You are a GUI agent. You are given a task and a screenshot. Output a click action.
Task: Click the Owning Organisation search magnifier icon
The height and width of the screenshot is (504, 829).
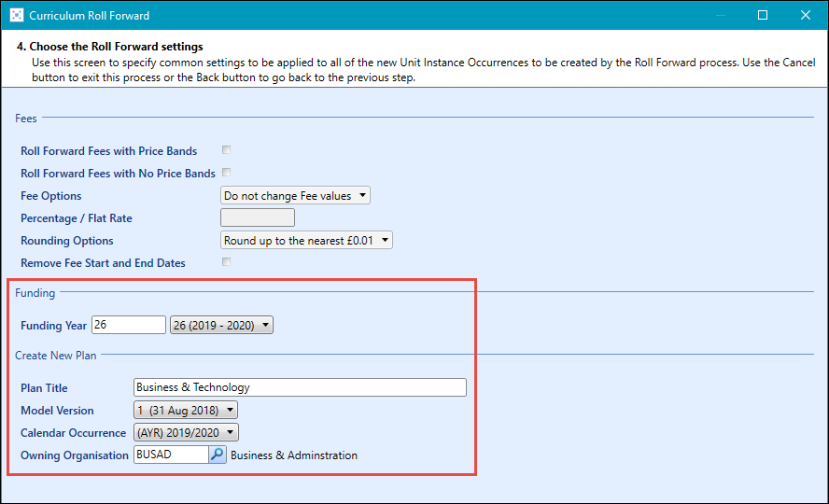point(218,455)
